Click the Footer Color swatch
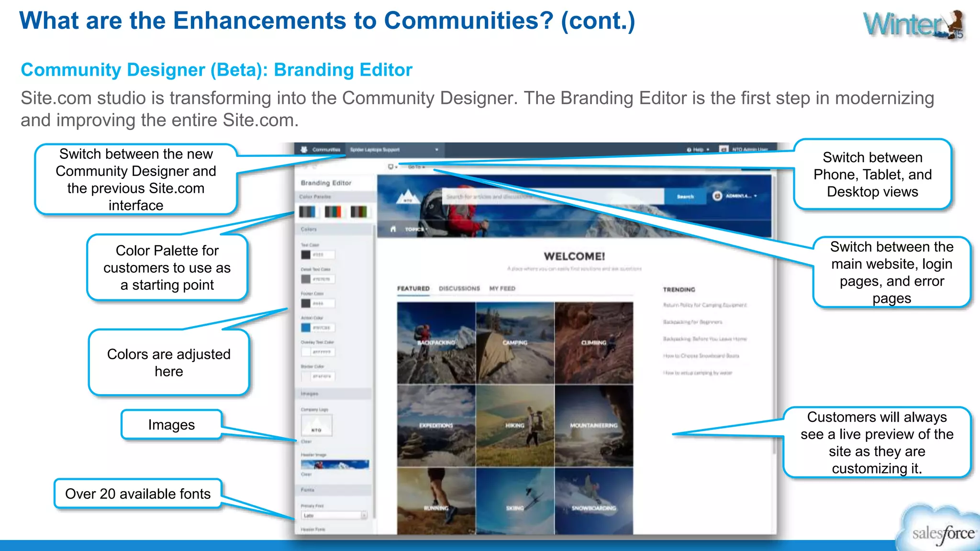Screen dimensions: 980x551 [305, 303]
